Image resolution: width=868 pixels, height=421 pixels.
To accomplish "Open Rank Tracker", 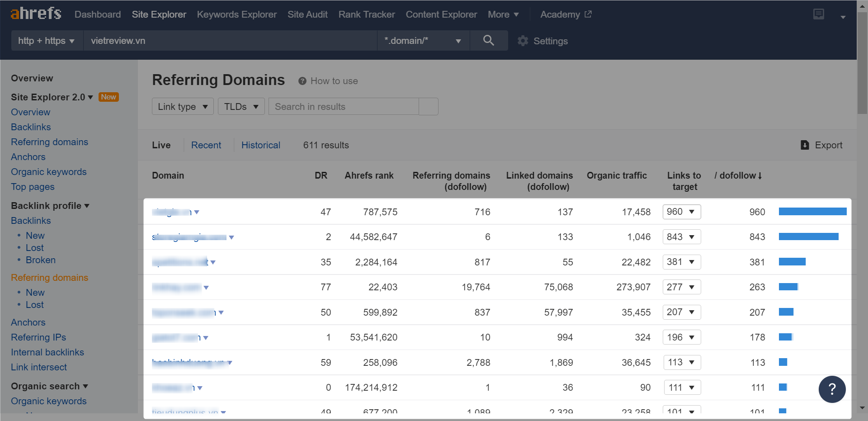I will click(367, 14).
